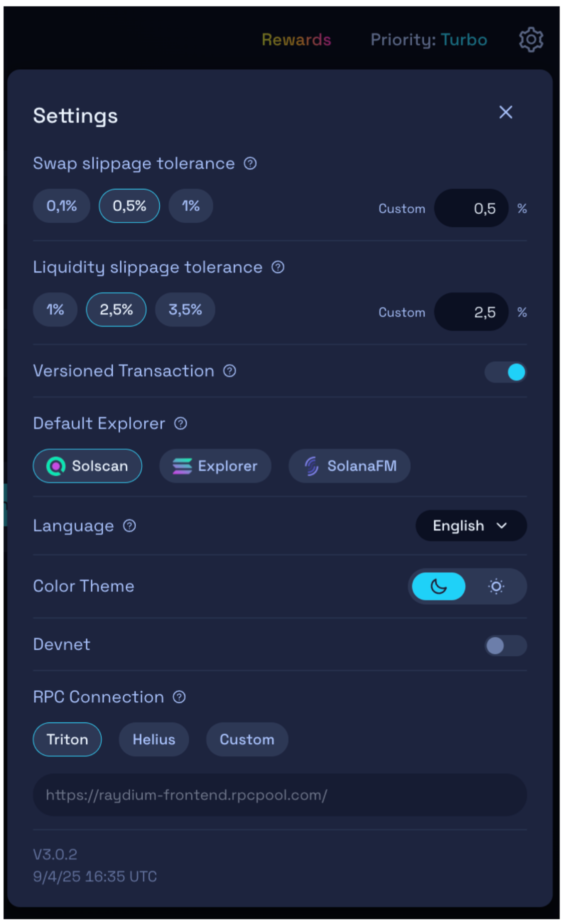Click the Default Explorer help icon
Screen dimensions: 565x924
tap(181, 424)
